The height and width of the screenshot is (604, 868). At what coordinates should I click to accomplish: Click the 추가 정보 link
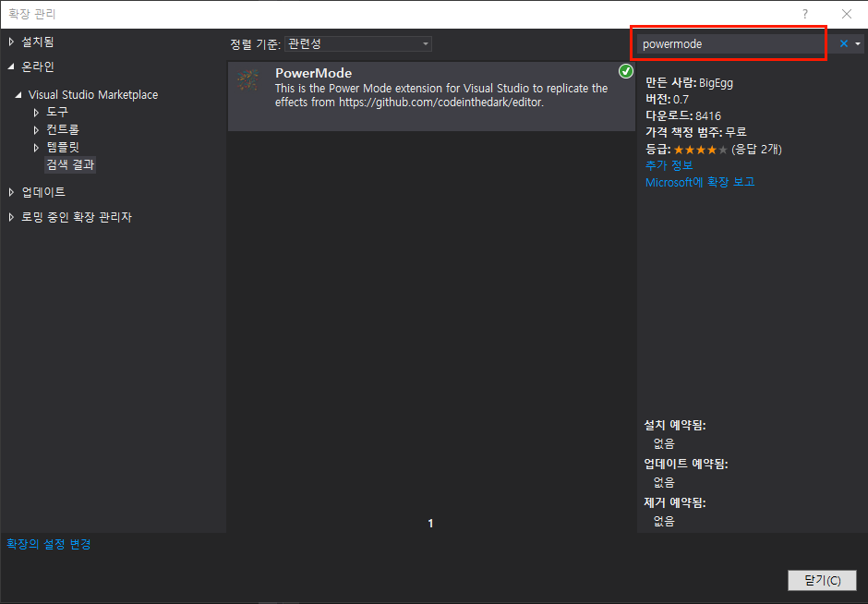(669, 165)
